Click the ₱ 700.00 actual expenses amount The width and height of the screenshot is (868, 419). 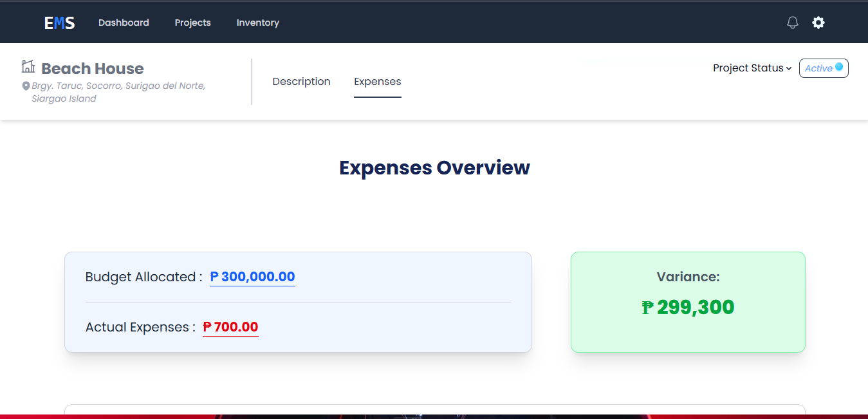[x=230, y=327]
